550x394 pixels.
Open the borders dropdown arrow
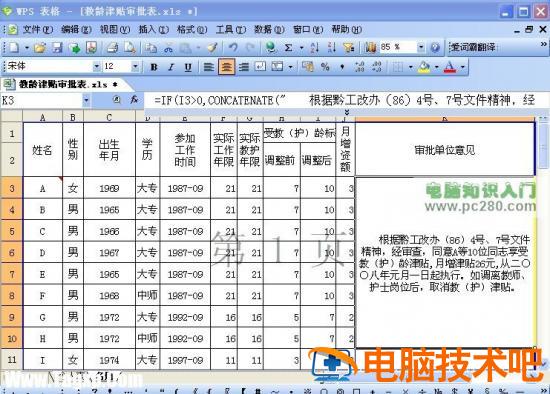410,67
